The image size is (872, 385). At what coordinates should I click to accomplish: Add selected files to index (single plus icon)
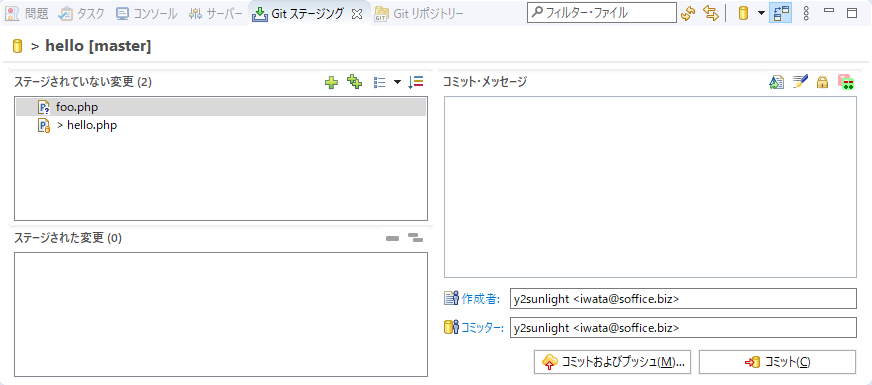(331, 83)
